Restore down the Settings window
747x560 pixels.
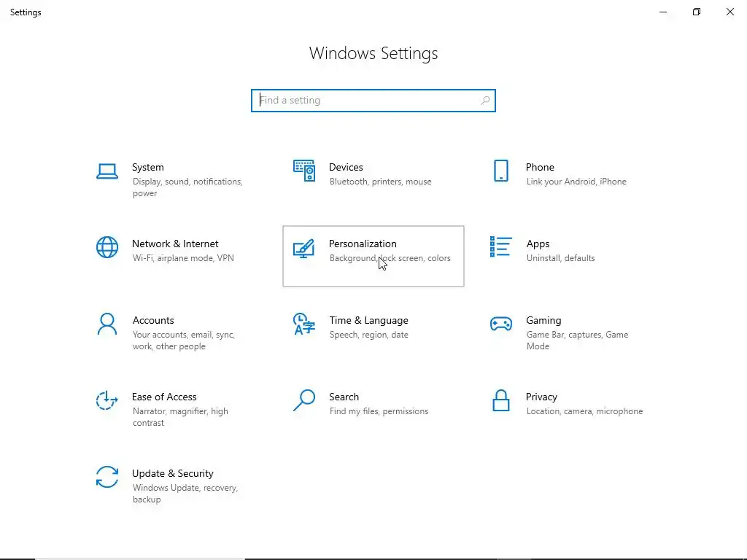coord(697,12)
